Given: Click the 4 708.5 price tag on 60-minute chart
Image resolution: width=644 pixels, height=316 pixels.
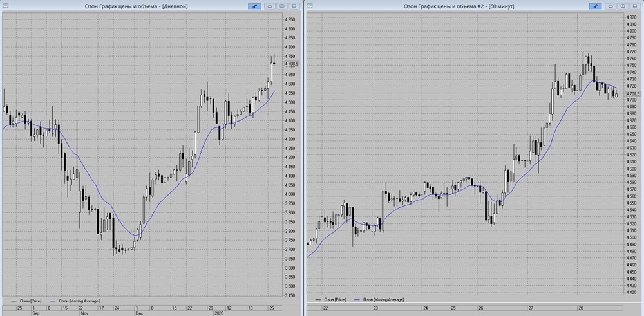Looking at the screenshot, I should tap(632, 94).
